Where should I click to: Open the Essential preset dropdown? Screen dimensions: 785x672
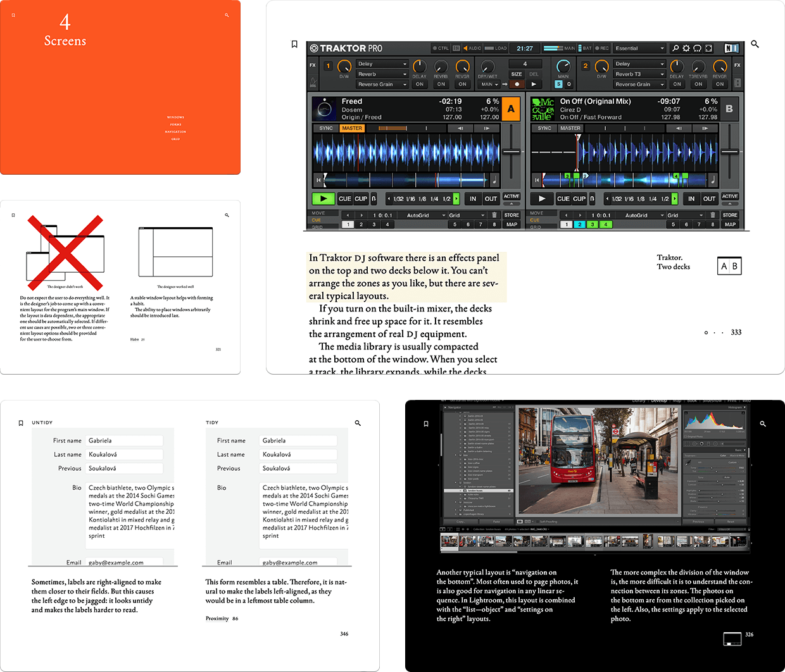[x=641, y=47]
